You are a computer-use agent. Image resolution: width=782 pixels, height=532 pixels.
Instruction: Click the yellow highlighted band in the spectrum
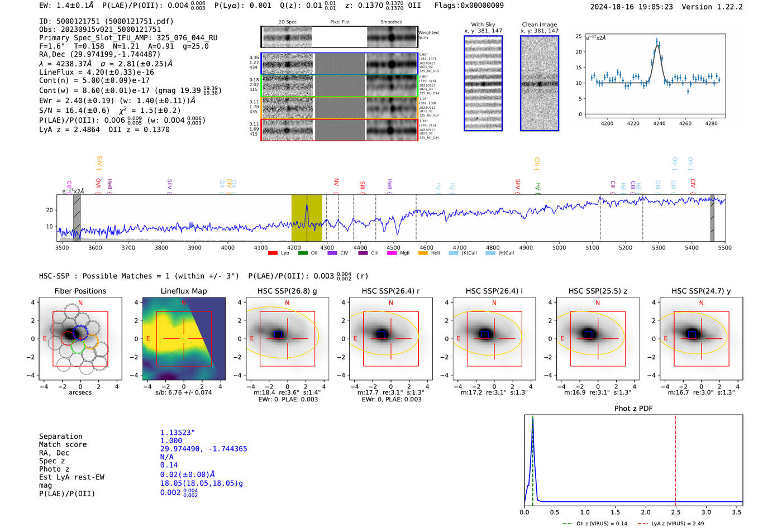(307, 218)
